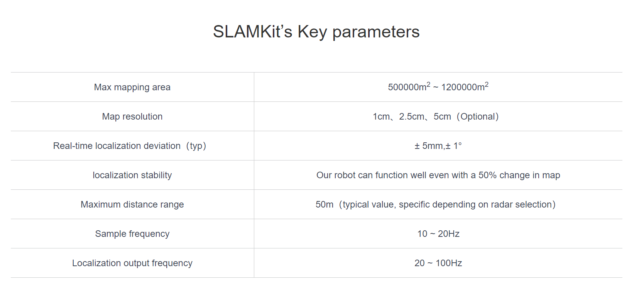Click the 500000m² mapping area value
The width and height of the screenshot is (644, 287).
click(409, 87)
